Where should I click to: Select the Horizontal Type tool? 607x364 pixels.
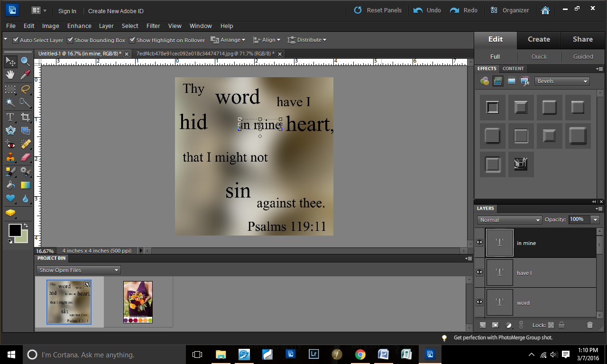[10, 117]
